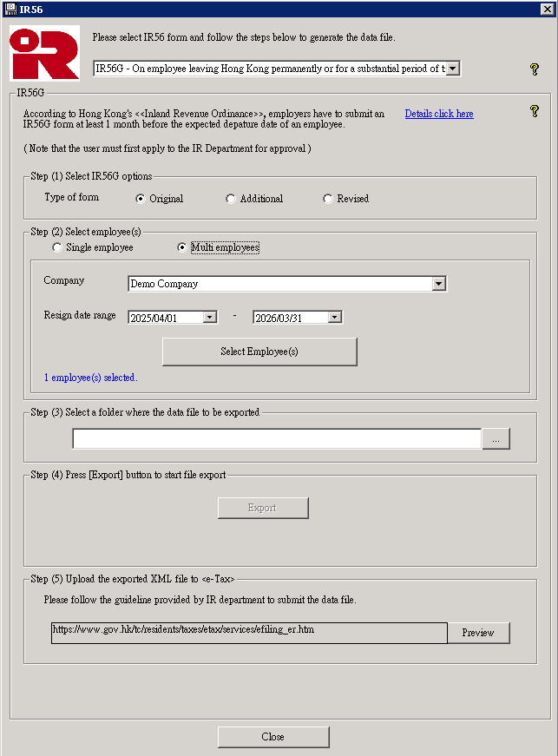Click the red IR logo image
The width and height of the screenshot is (558, 756).
(x=44, y=53)
